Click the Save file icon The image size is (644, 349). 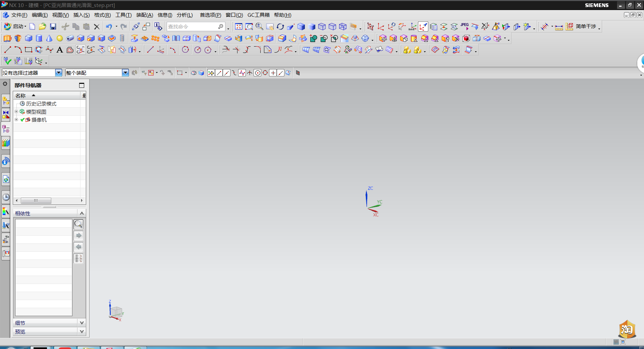(53, 26)
